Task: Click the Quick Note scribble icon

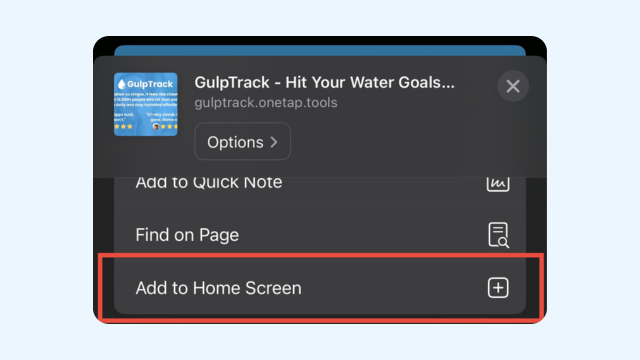Action: [x=498, y=184]
